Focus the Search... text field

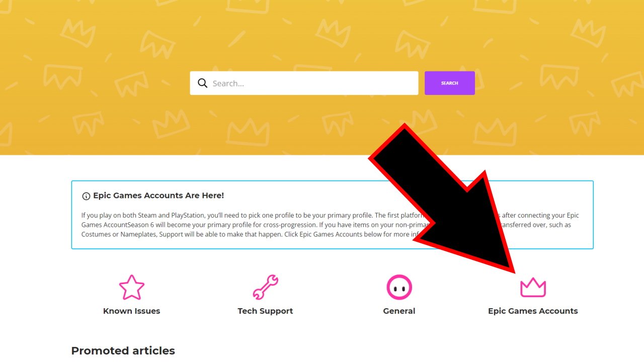click(304, 83)
